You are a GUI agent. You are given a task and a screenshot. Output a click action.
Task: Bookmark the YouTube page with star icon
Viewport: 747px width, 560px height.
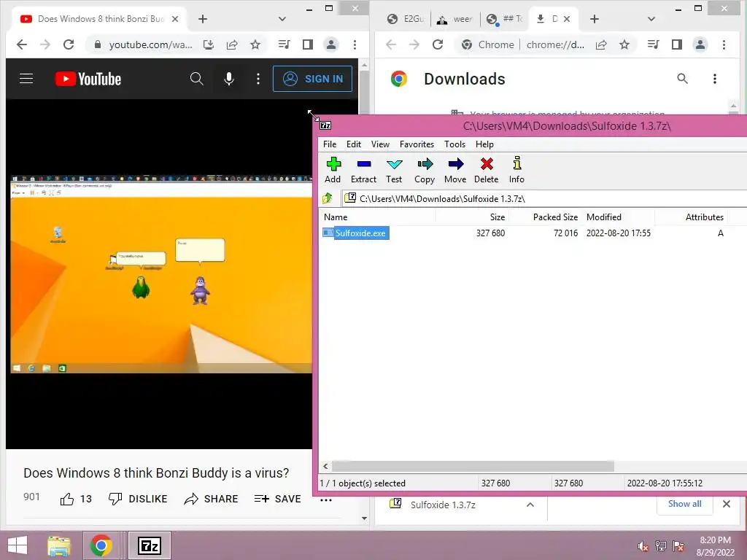pos(255,44)
